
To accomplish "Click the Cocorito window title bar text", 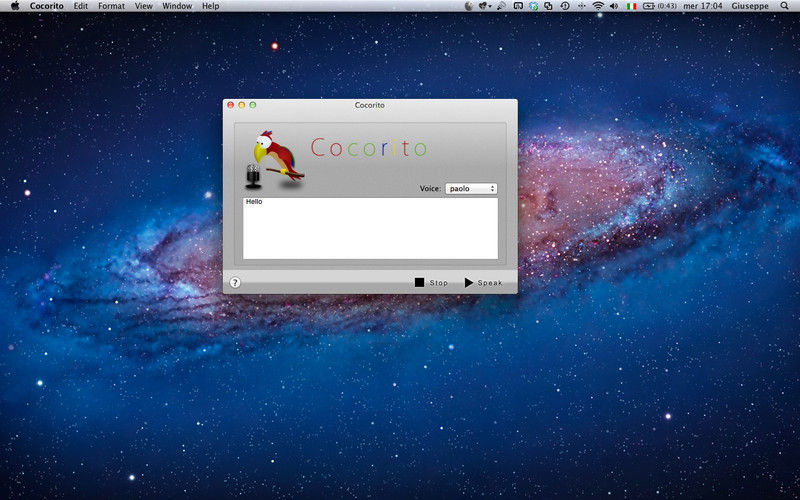I will click(370, 105).
